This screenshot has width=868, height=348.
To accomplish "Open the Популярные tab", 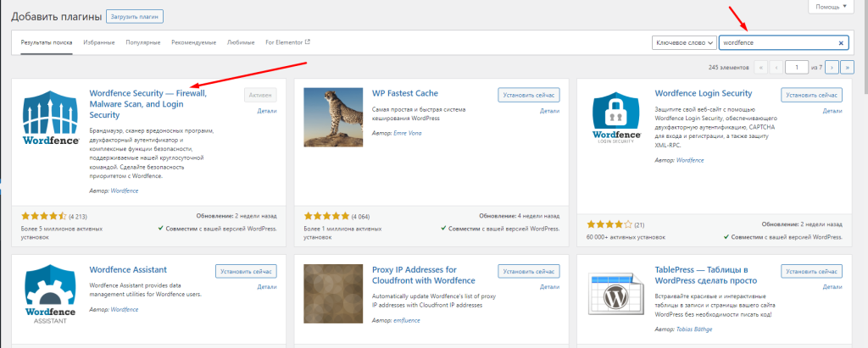I will pyautogui.click(x=142, y=42).
